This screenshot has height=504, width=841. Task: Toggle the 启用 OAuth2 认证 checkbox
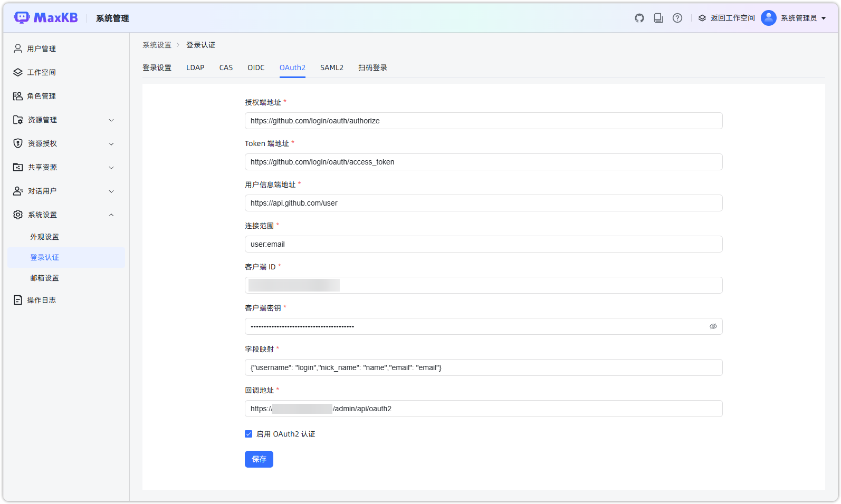coord(249,434)
